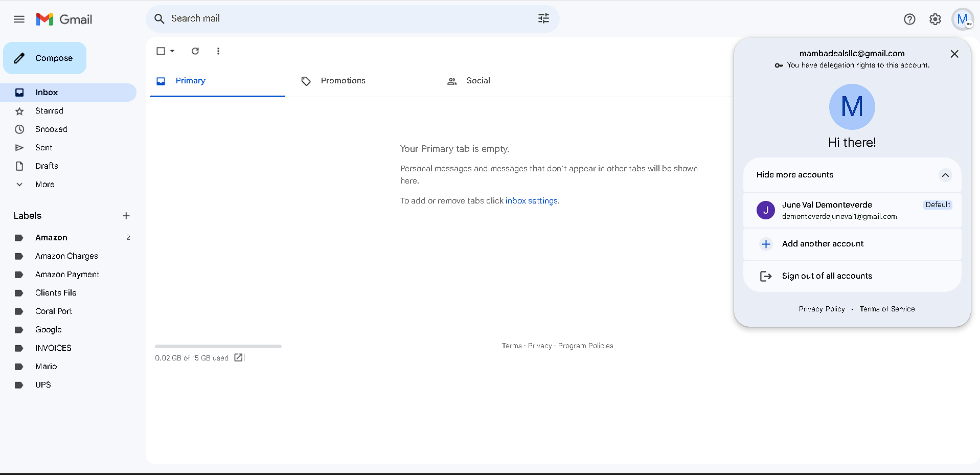The width and height of the screenshot is (980, 475).
Task: Compose a new email
Action: [44, 58]
